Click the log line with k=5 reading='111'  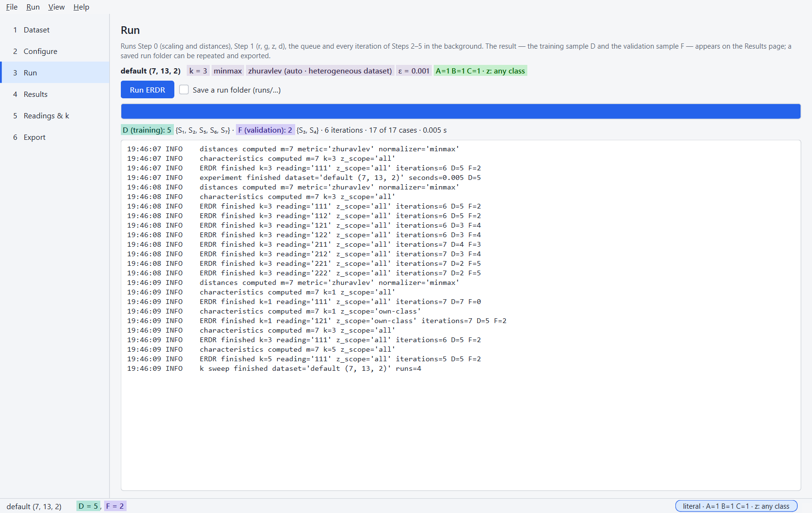(304, 359)
